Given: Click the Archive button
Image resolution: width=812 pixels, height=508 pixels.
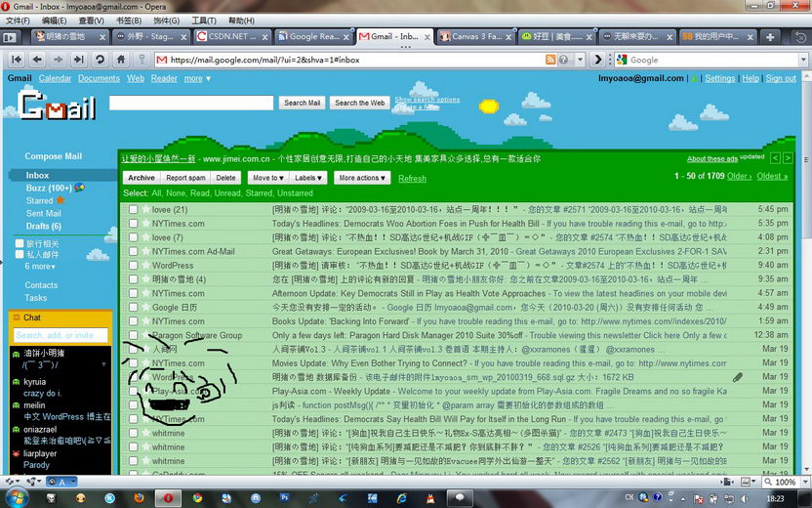Looking at the screenshot, I should coord(142,178).
